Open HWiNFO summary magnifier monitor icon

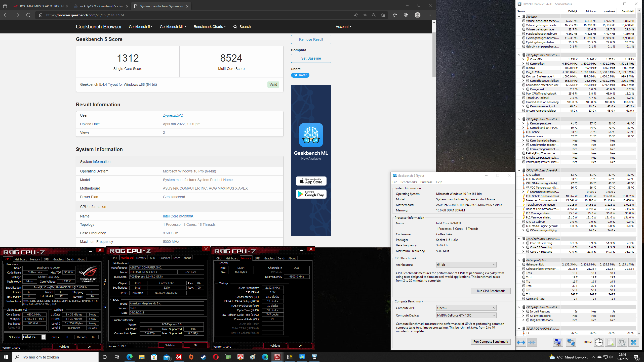tap(558, 342)
